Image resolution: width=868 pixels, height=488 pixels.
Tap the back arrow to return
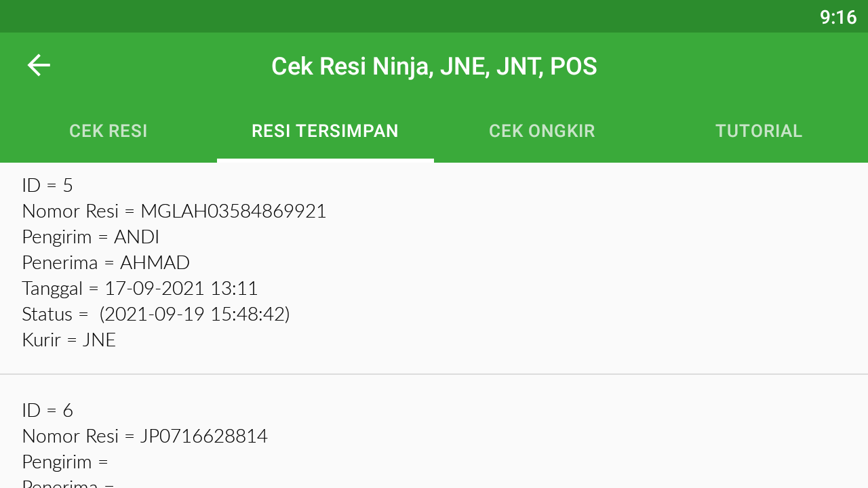coord(38,64)
